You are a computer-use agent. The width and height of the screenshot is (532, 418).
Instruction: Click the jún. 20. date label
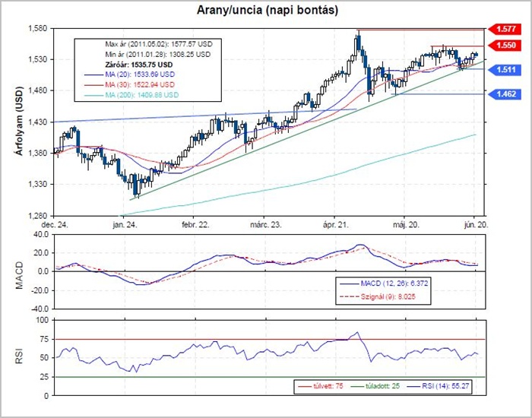click(474, 225)
